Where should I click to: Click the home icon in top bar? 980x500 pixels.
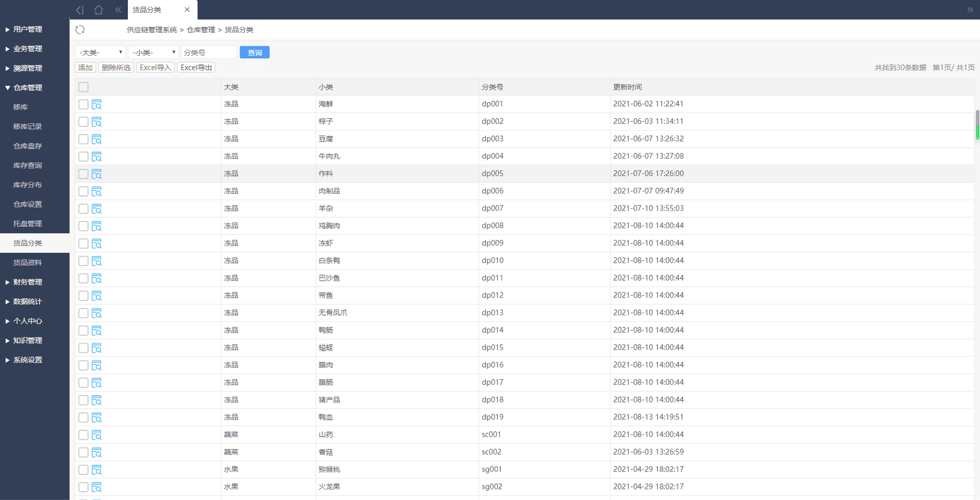[x=99, y=10]
